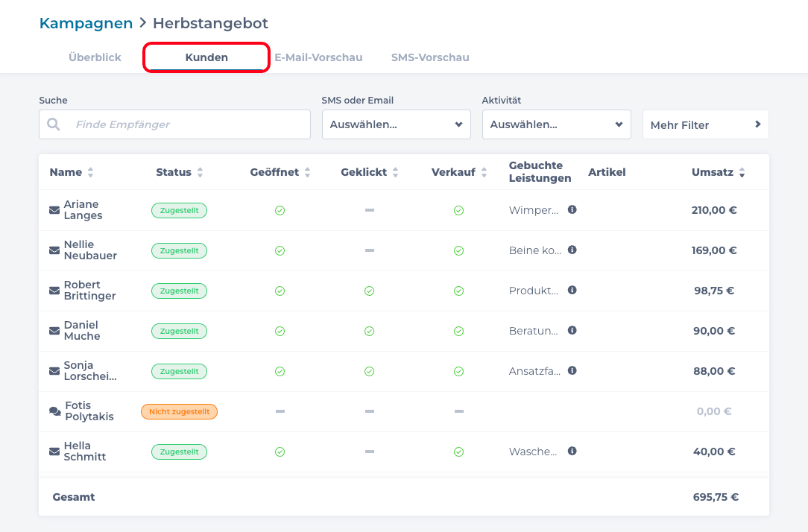Screen dimensions: 808x532
Task: Open the Aktivität dropdown
Action: (556, 124)
